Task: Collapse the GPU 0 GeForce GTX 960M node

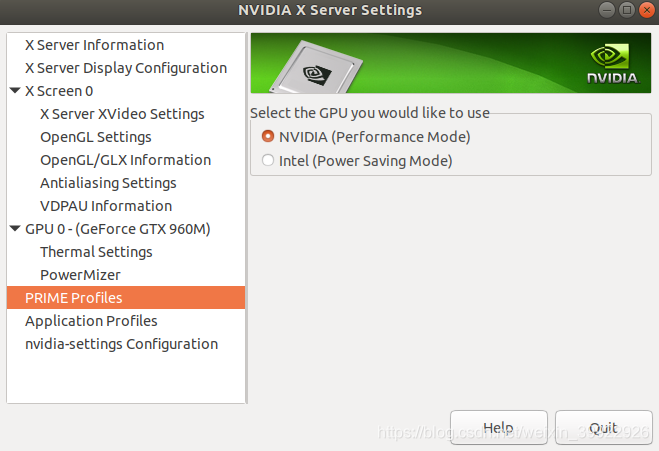Action: [x=15, y=229]
